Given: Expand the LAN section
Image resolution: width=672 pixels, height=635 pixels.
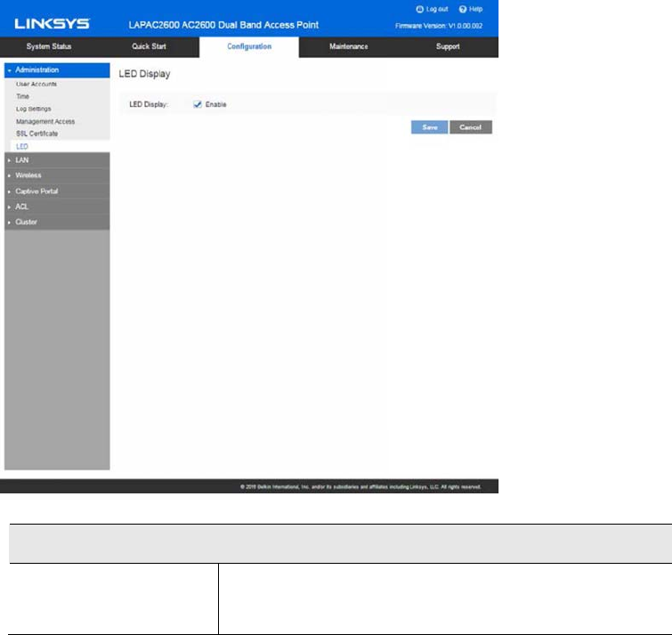Looking at the screenshot, I should [57, 160].
